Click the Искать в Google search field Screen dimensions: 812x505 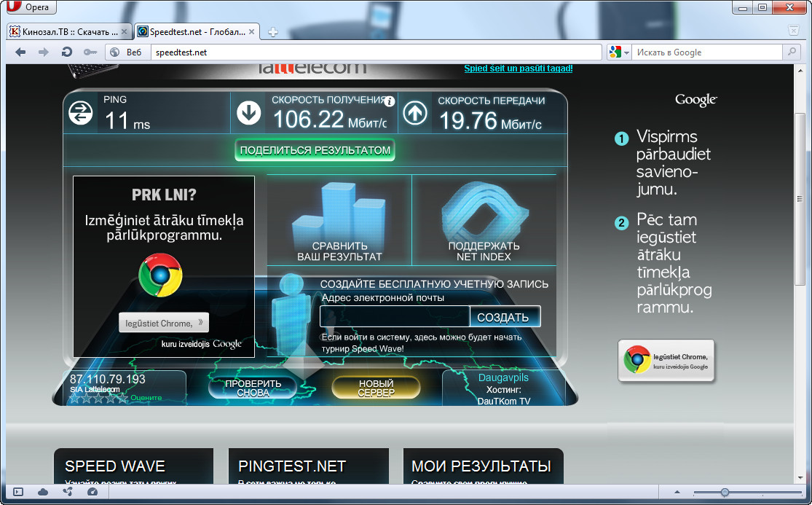point(707,52)
